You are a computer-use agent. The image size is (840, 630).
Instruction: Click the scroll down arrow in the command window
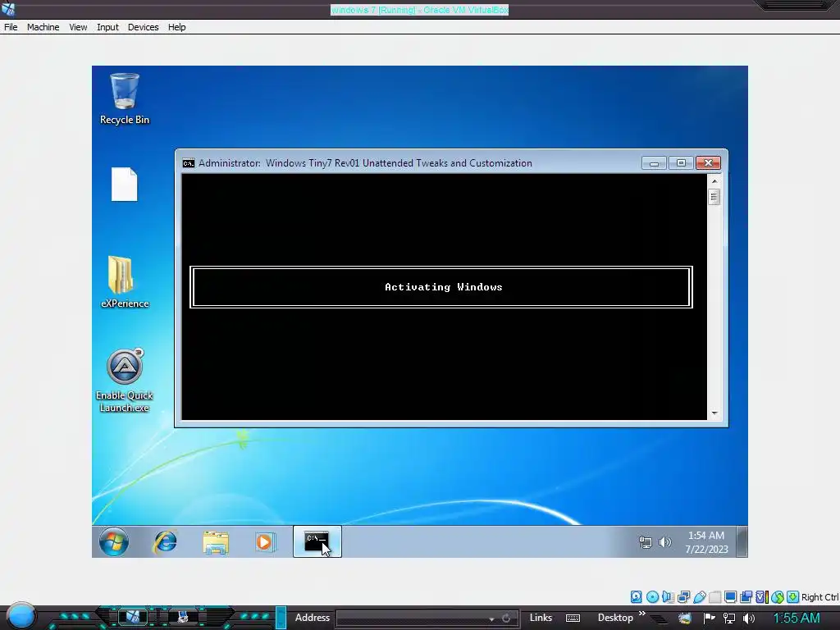coord(714,413)
